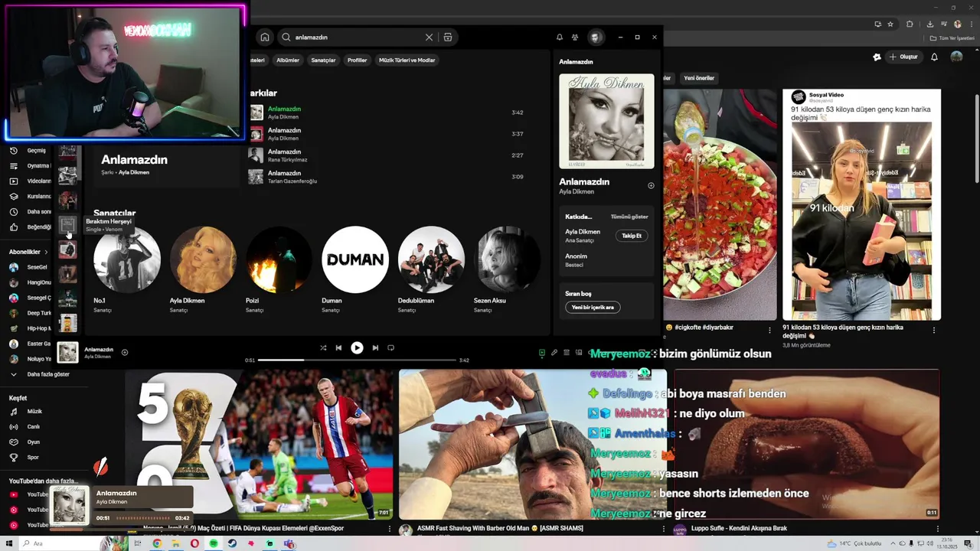Open YouTube notifications bell

point(934,57)
